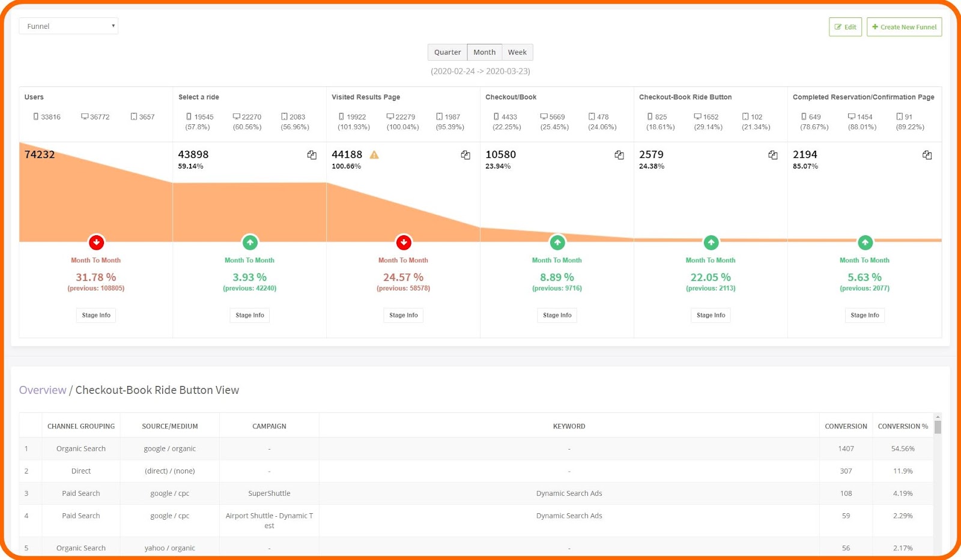This screenshot has width=961, height=560.
Task: Click the '(direct) / (none)' source cell
Action: (170, 471)
